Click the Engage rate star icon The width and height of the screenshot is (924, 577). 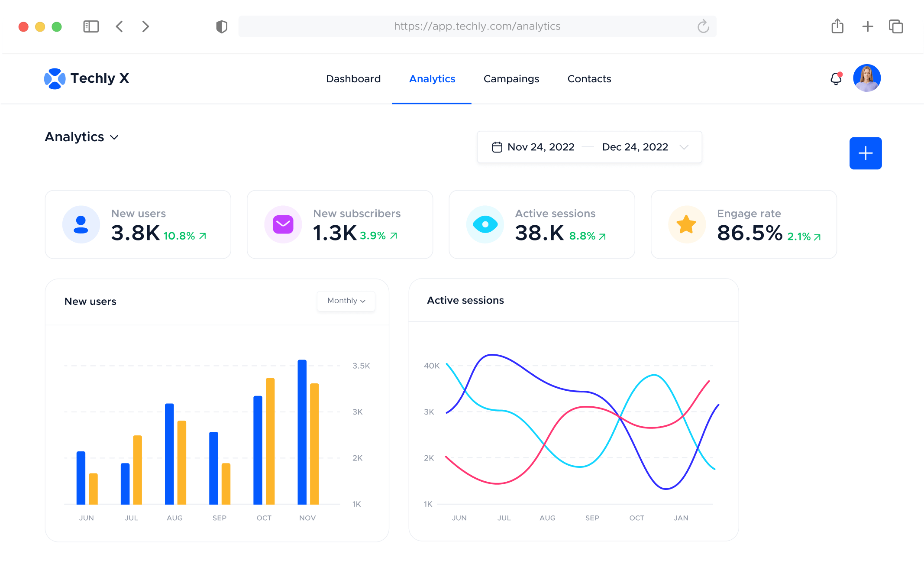click(x=687, y=224)
